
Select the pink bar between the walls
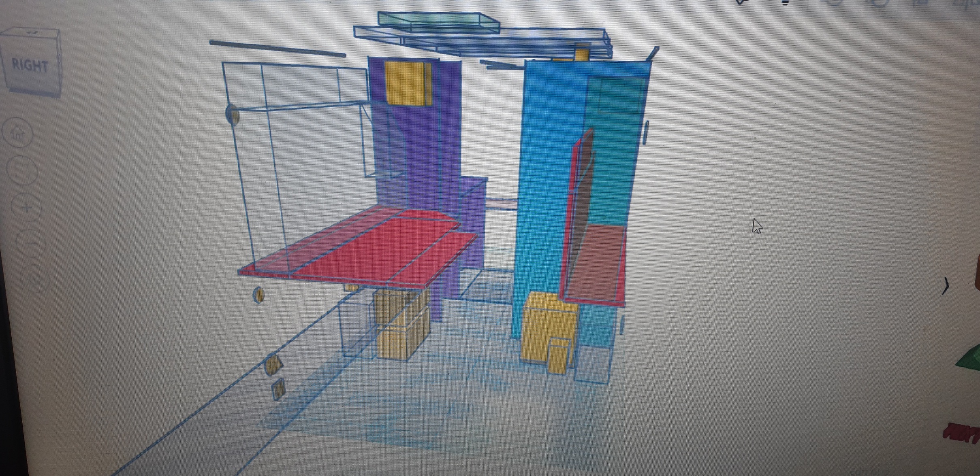pos(502,203)
